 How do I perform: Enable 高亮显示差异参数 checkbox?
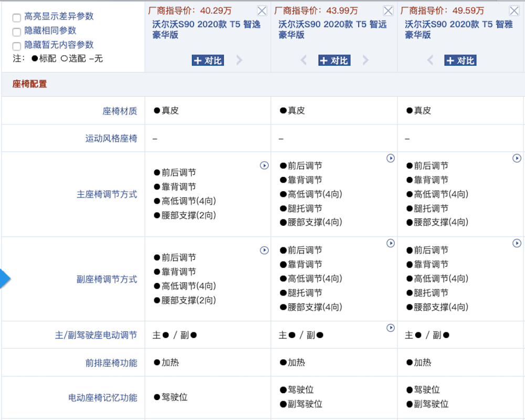click(x=16, y=16)
